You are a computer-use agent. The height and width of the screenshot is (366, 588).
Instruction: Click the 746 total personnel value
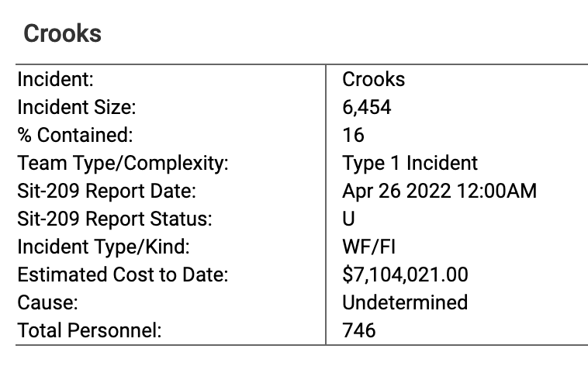(359, 330)
